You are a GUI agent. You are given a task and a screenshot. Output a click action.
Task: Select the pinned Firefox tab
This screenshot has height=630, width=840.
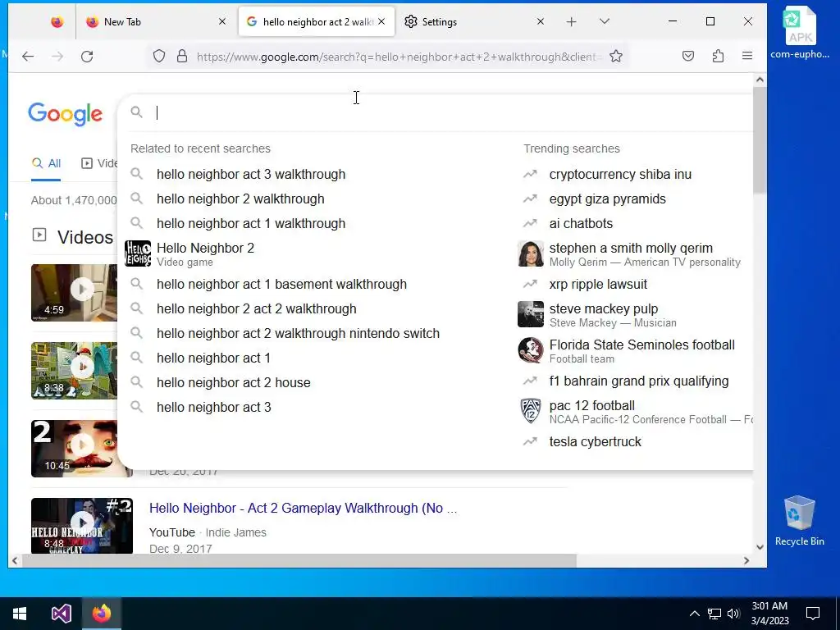57,22
